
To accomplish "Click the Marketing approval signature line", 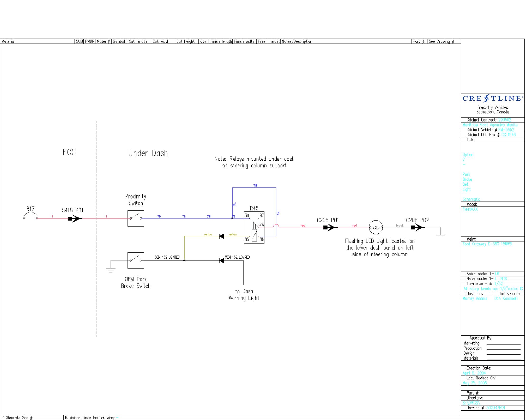I will pyautogui.click(x=503, y=344).
